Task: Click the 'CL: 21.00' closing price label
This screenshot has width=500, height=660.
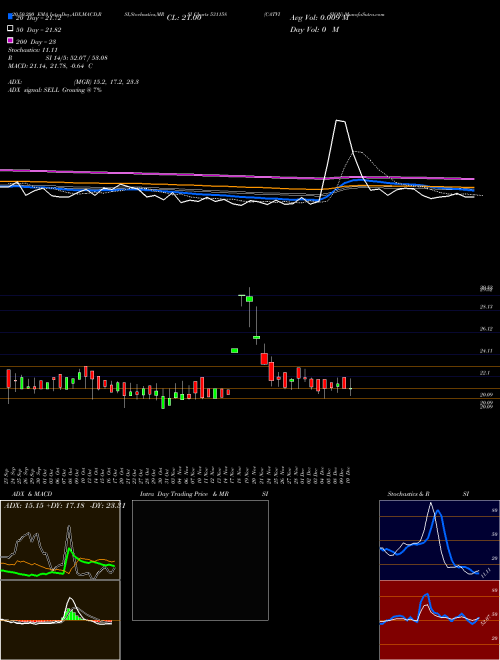Action: (184, 18)
